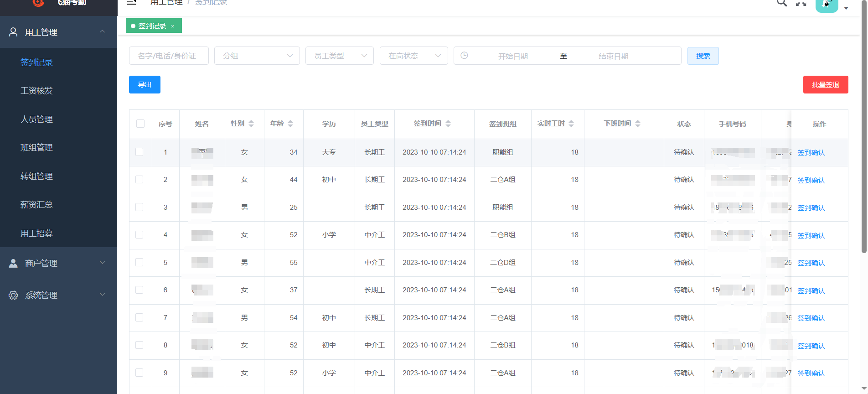
Task: Click the 状态 column header
Action: point(684,124)
